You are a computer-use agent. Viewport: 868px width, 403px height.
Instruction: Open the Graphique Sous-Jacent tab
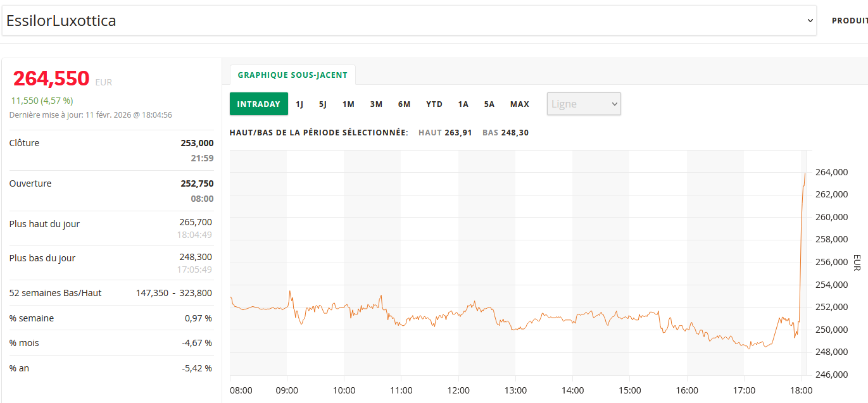(x=292, y=75)
